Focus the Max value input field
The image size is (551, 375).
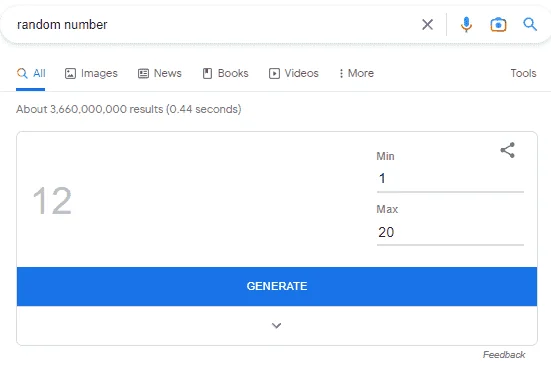pos(450,232)
